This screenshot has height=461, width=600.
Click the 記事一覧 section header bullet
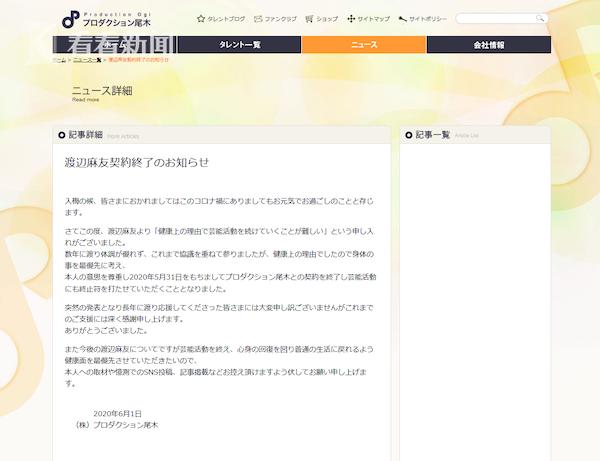coord(409,135)
